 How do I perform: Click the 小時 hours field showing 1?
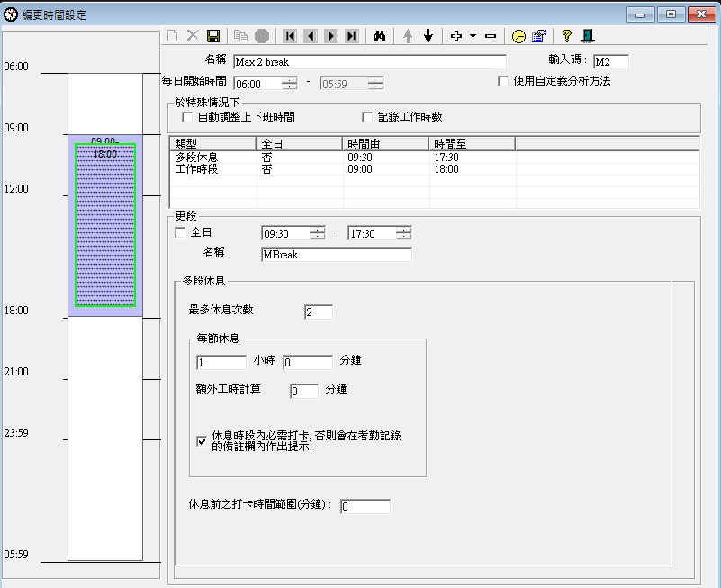(x=221, y=362)
